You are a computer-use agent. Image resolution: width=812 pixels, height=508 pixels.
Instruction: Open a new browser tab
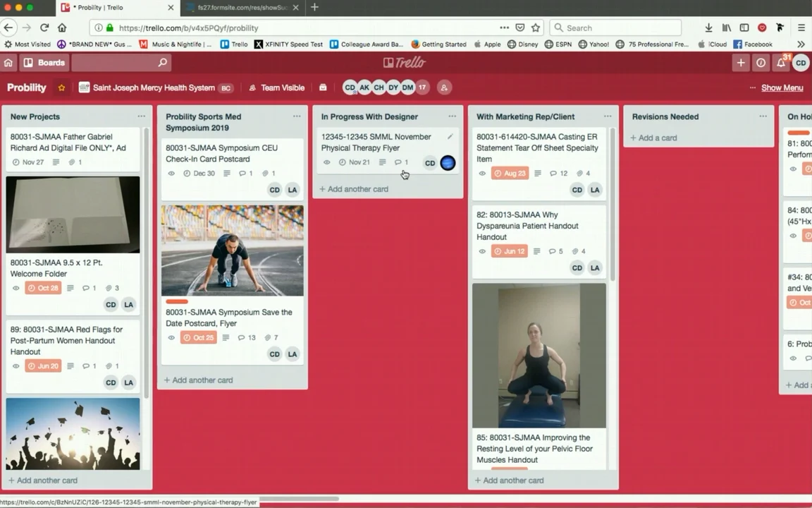click(314, 7)
